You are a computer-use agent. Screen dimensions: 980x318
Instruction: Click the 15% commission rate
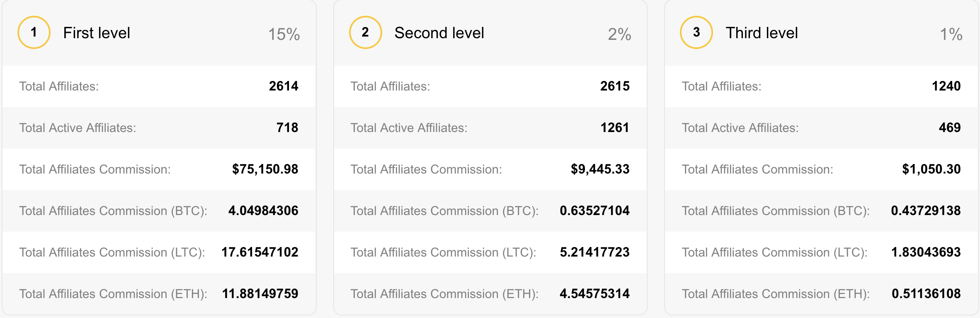pyautogui.click(x=284, y=34)
